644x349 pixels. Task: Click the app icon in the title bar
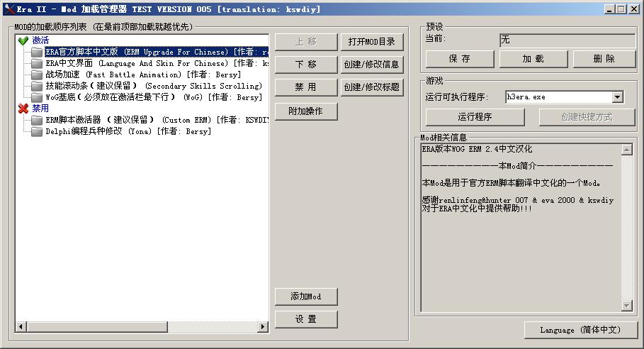(x=9, y=9)
